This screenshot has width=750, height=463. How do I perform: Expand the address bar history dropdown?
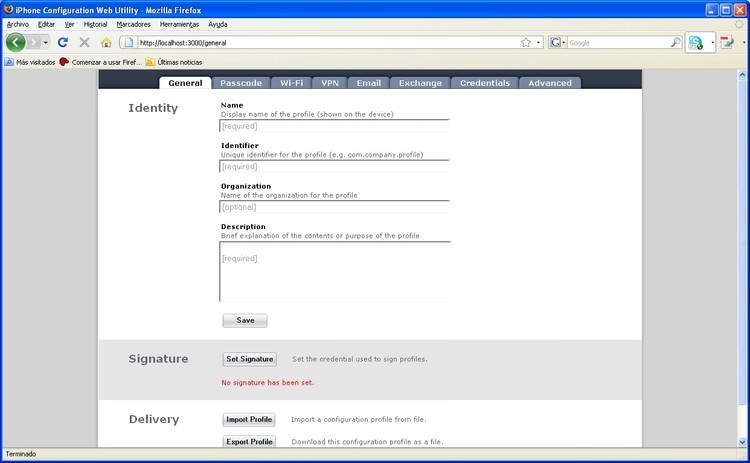[539, 43]
